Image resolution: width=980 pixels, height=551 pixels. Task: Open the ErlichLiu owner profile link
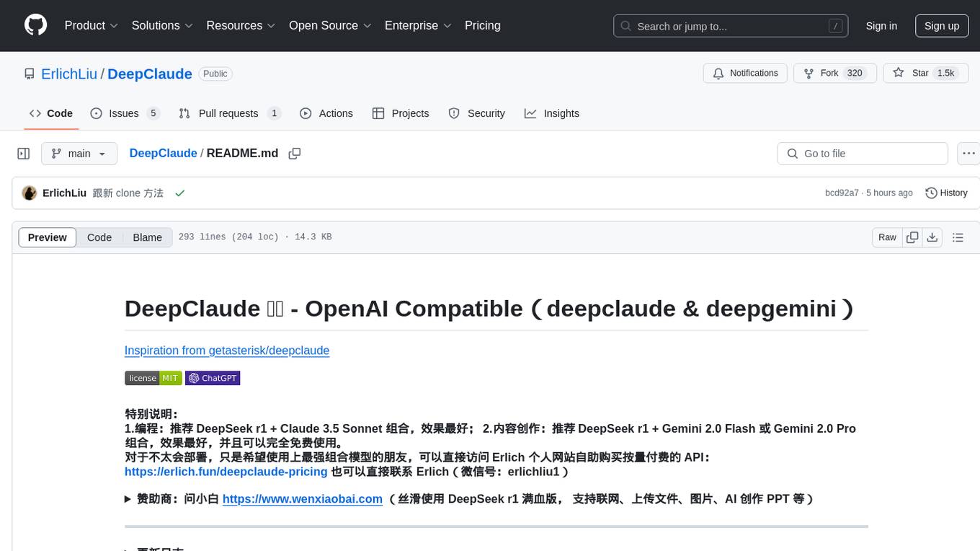[x=69, y=74]
